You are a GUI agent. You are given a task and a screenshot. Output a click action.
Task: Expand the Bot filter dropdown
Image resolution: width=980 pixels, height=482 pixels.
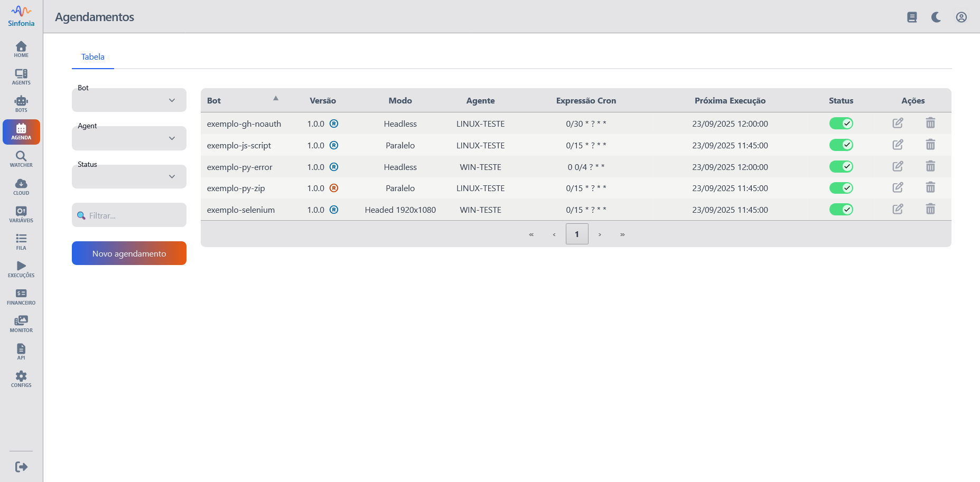pos(129,100)
